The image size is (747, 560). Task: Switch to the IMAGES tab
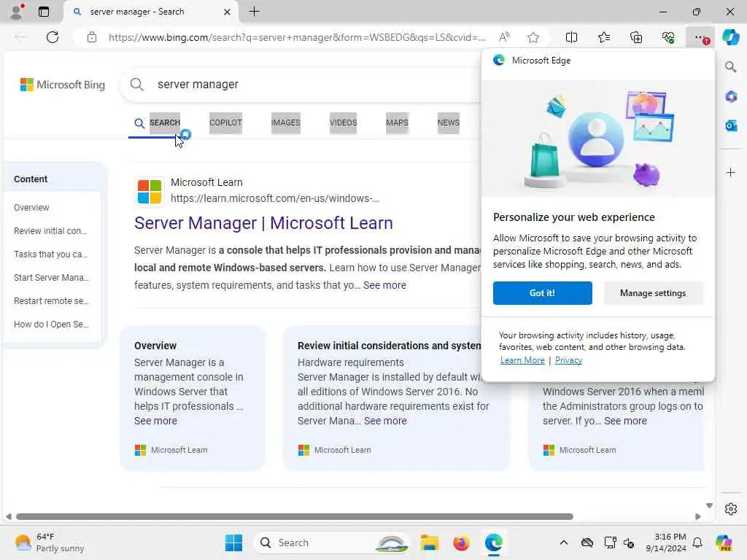click(285, 122)
